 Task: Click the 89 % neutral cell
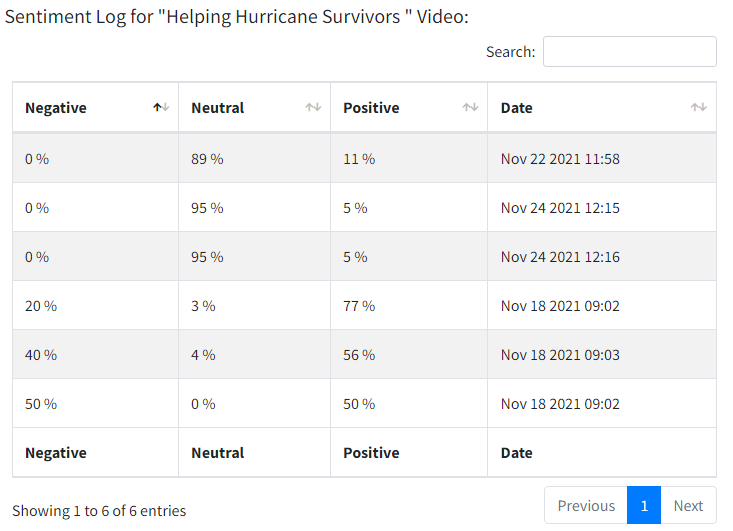pyautogui.click(x=207, y=159)
